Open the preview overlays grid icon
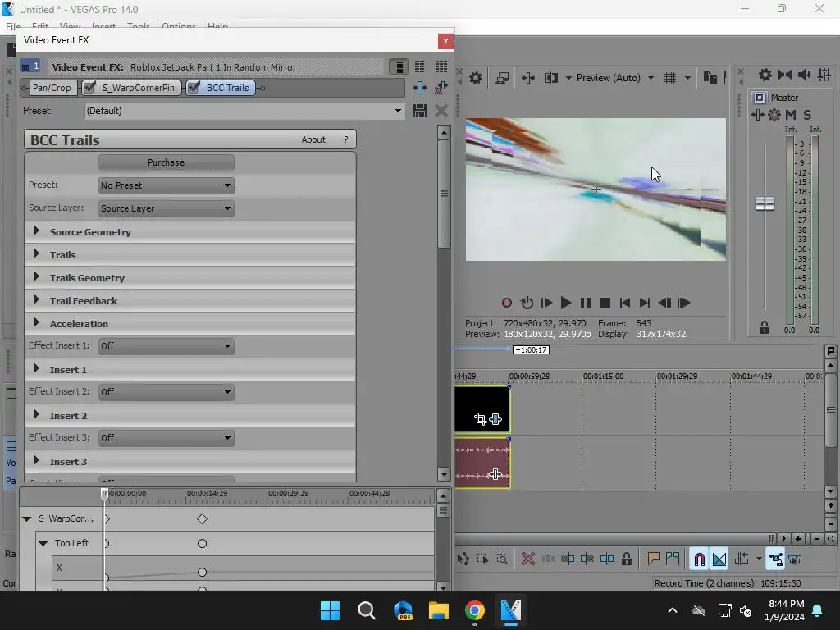 pos(670,78)
